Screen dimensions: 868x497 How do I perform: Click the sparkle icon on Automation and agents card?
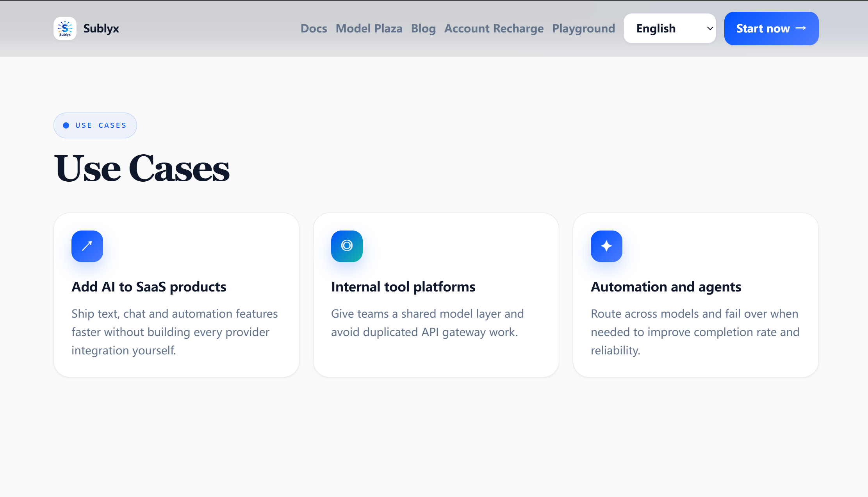tap(606, 246)
